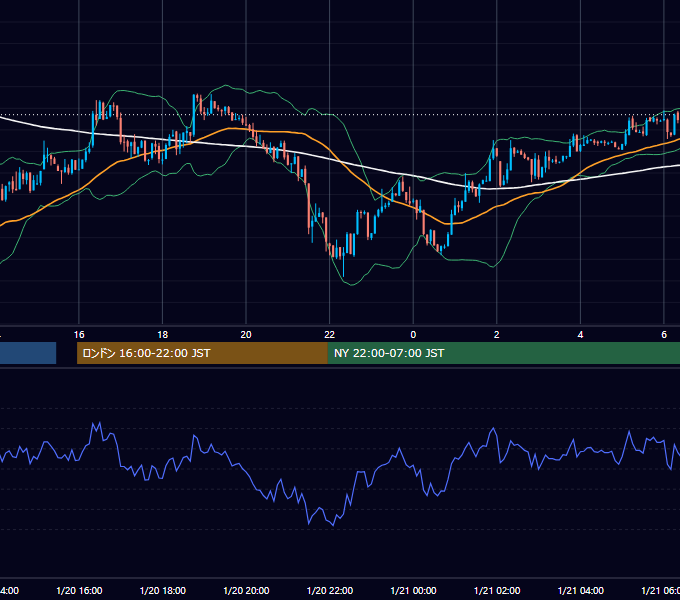Click the '20' hour label on price chart axis
680x600 pixels.
246,335
